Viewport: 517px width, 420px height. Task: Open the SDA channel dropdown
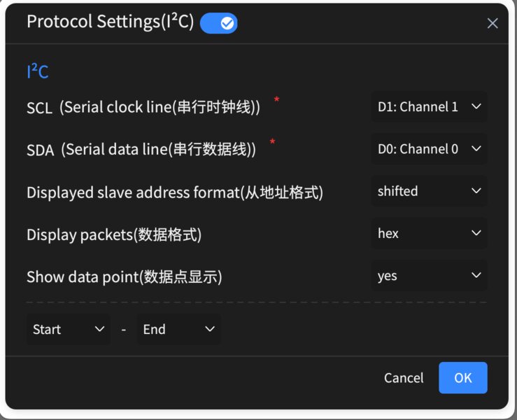(x=429, y=149)
